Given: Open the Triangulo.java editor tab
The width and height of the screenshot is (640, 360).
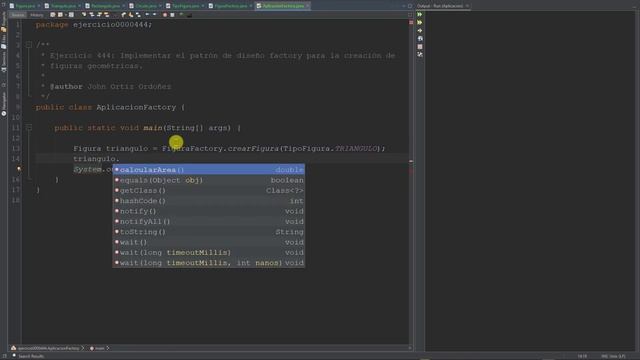Looking at the screenshot, I should pos(63,6).
